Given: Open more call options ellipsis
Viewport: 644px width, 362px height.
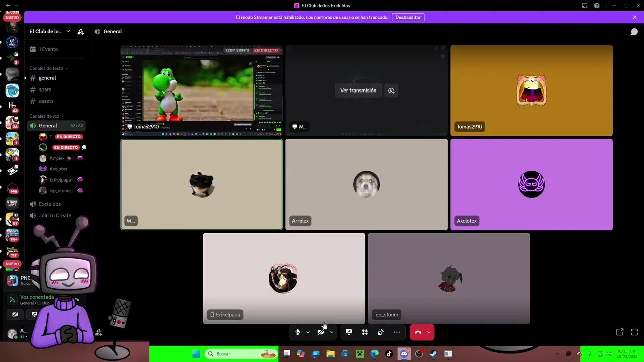Looking at the screenshot, I should pos(397,332).
